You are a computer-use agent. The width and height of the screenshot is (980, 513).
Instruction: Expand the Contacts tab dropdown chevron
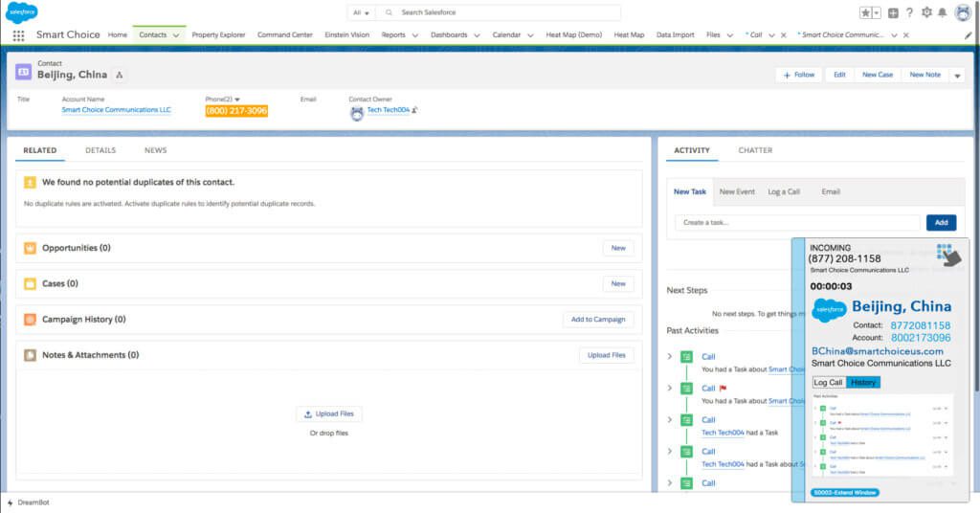[177, 35]
